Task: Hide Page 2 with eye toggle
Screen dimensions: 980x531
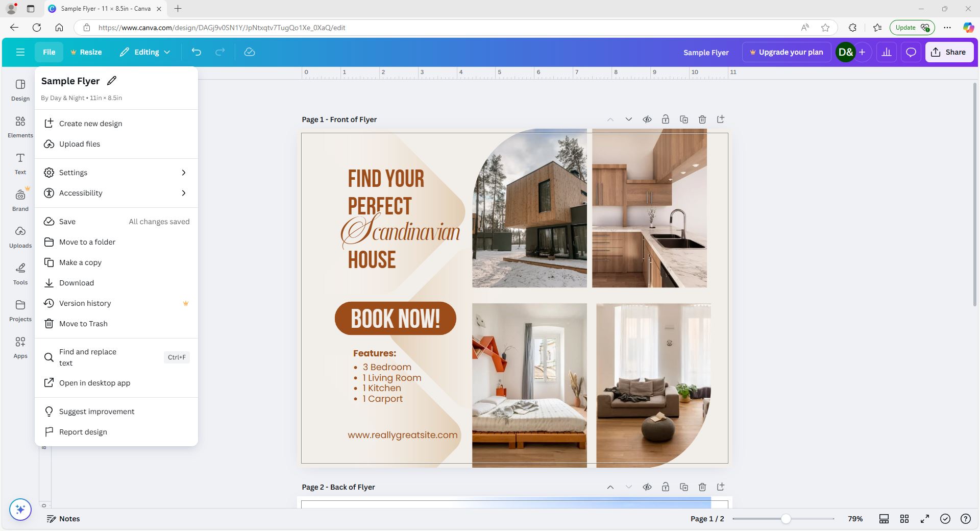Action: coord(647,487)
